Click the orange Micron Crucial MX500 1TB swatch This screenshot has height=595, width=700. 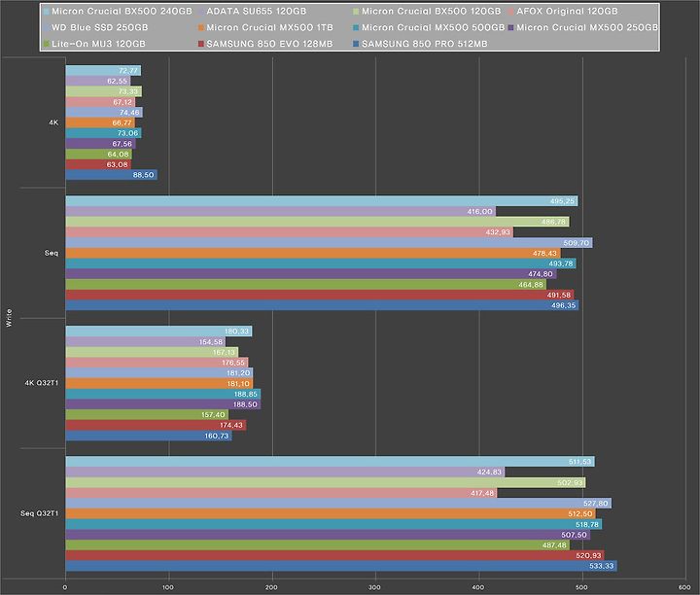click(x=201, y=27)
